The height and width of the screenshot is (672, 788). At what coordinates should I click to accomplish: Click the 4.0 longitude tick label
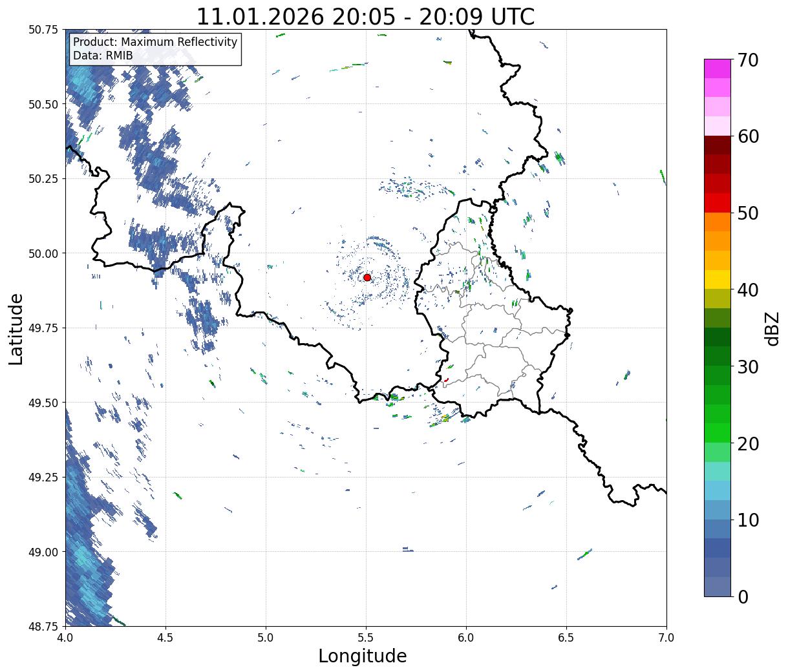coord(65,637)
